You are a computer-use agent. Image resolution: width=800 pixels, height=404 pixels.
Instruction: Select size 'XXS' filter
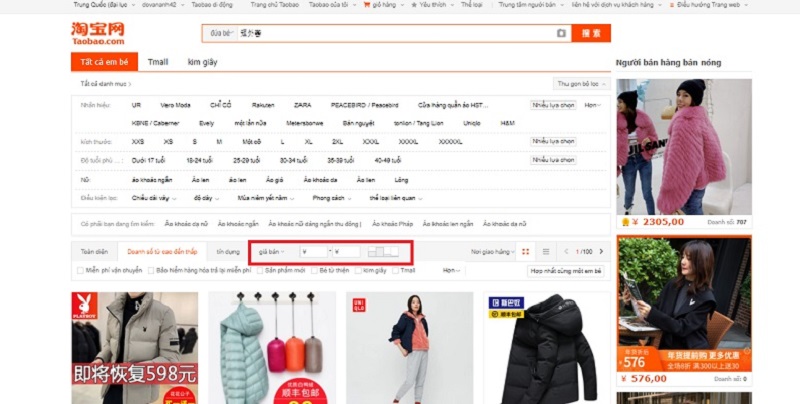point(138,141)
